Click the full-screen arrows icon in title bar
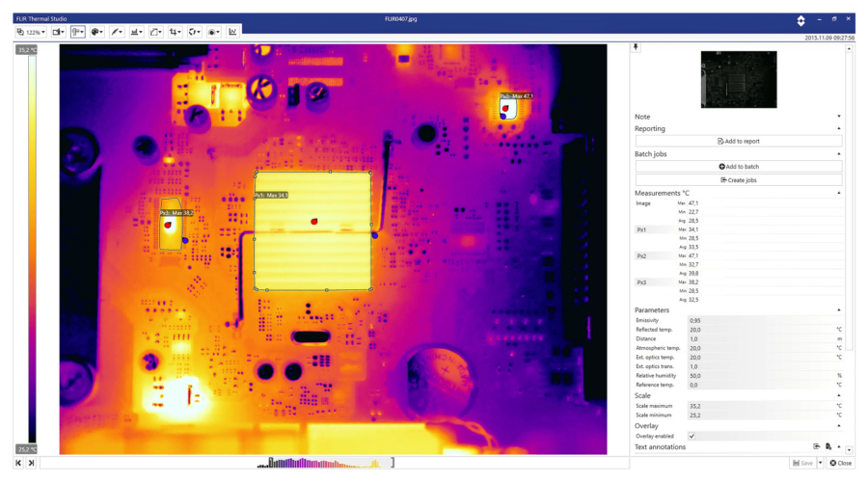 click(800, 20)
